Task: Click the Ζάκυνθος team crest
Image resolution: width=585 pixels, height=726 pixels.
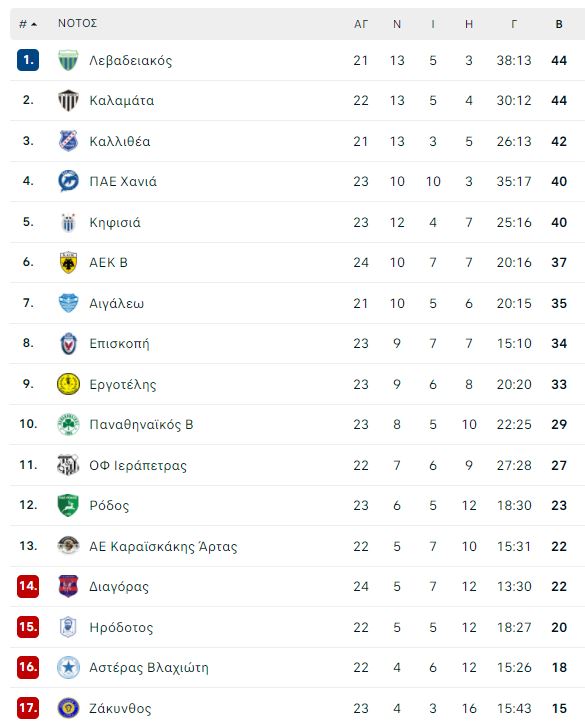Action: [x=68, y=708]
